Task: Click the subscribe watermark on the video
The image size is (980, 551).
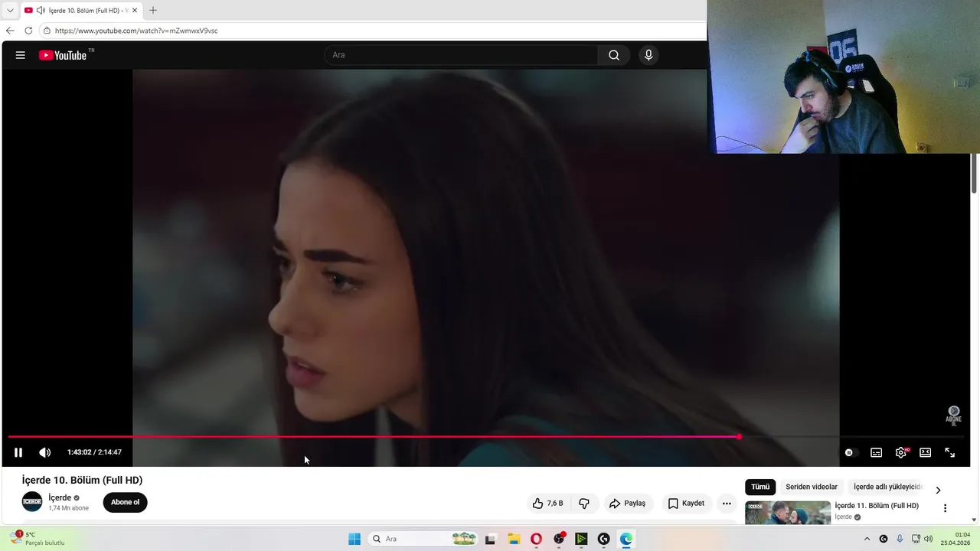Action: coord(953,416)
